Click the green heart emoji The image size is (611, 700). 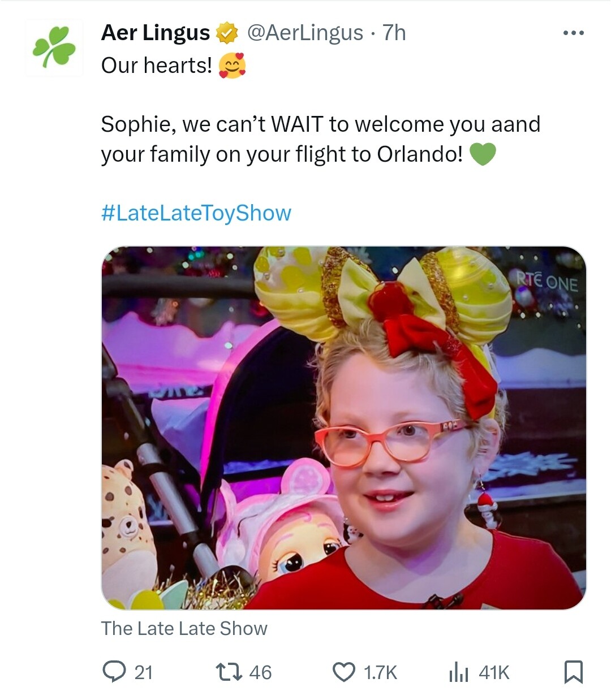point(483,154)
